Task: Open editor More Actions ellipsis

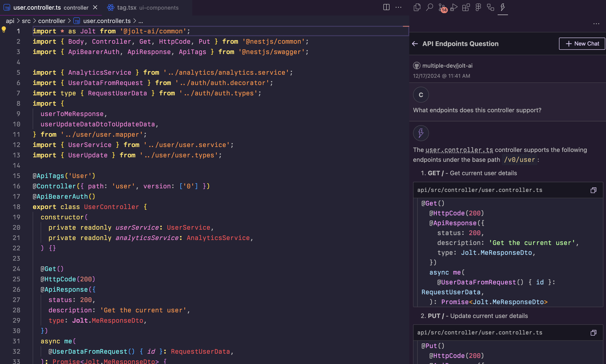Action: pos(398,7)
